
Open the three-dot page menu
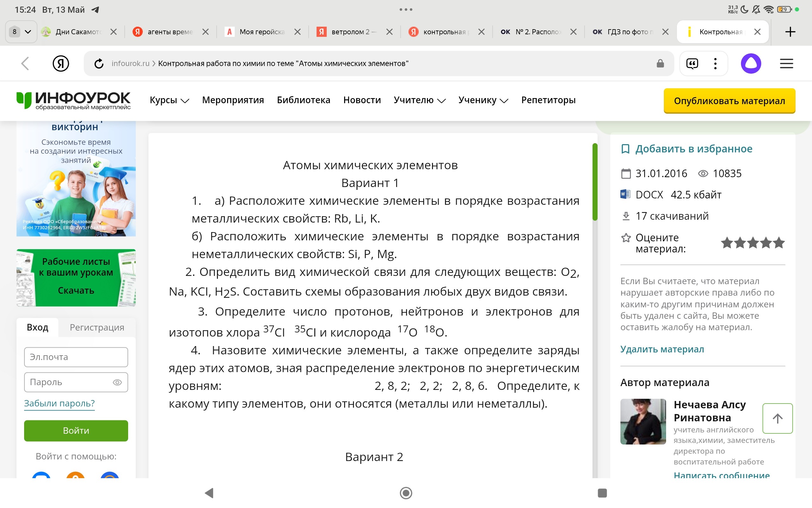click(715, 63)
